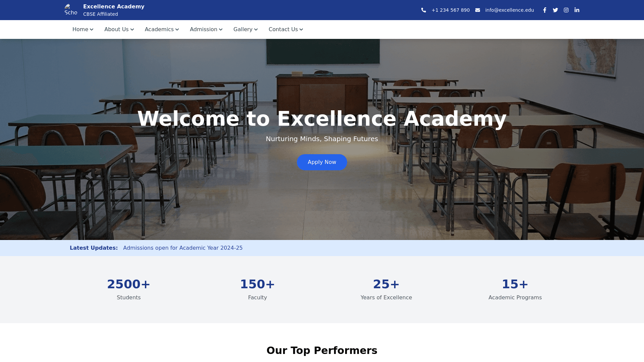Click the 2500+ Students statistic
Screen dimensions: 644x362
point(129,289)
